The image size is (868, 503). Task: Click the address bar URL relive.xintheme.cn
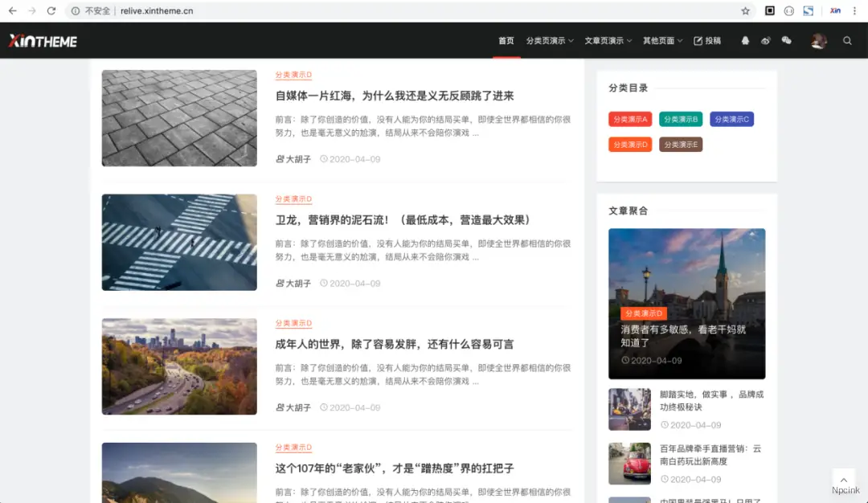[157, 10]
